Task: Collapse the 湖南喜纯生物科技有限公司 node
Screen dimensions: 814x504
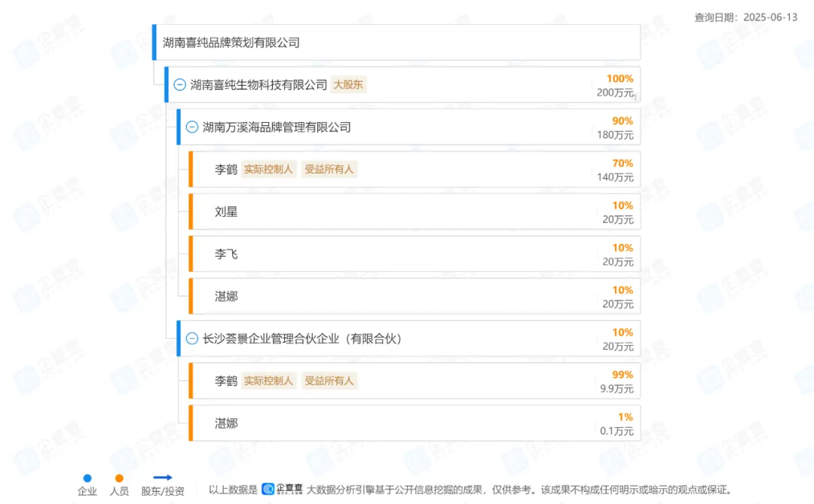Action: click(x=179, y=85)
